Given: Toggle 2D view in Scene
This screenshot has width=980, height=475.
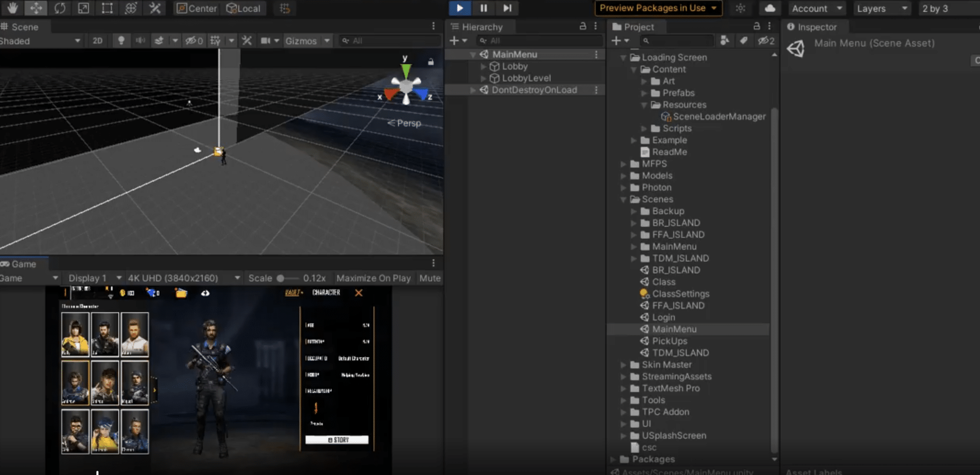Looking at the screenshot, I should click(98, 41).
